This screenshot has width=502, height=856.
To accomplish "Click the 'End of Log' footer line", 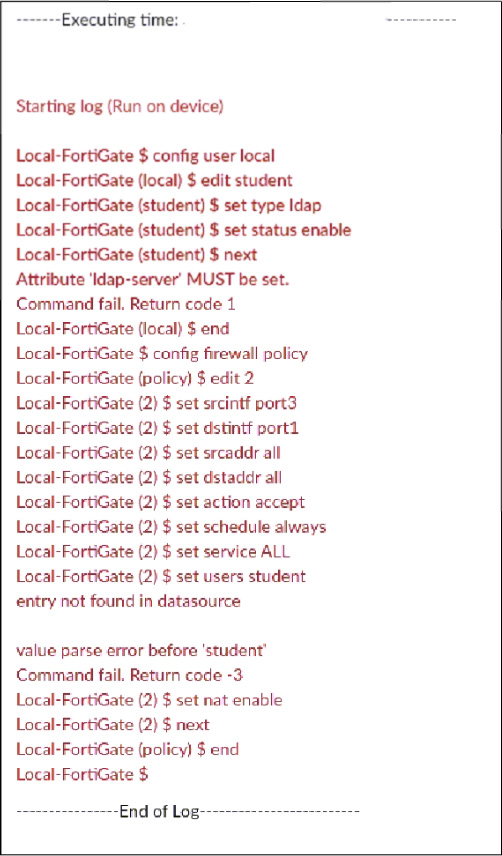I will click(188, 811).
